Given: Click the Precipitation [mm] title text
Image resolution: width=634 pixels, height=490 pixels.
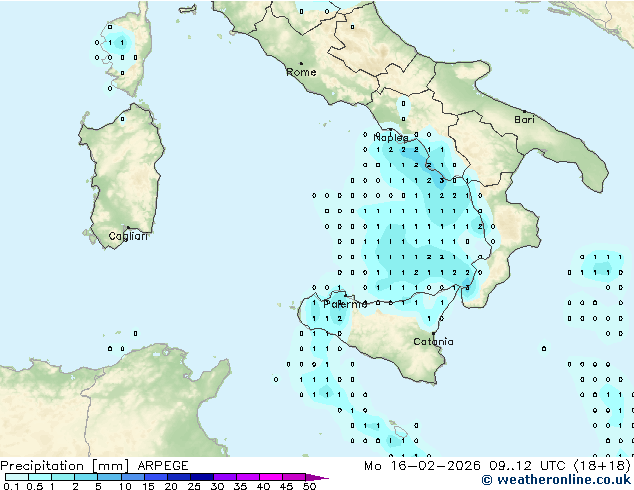Looking at the screenshot, I should pyautogui.click(x=64, y=466).
